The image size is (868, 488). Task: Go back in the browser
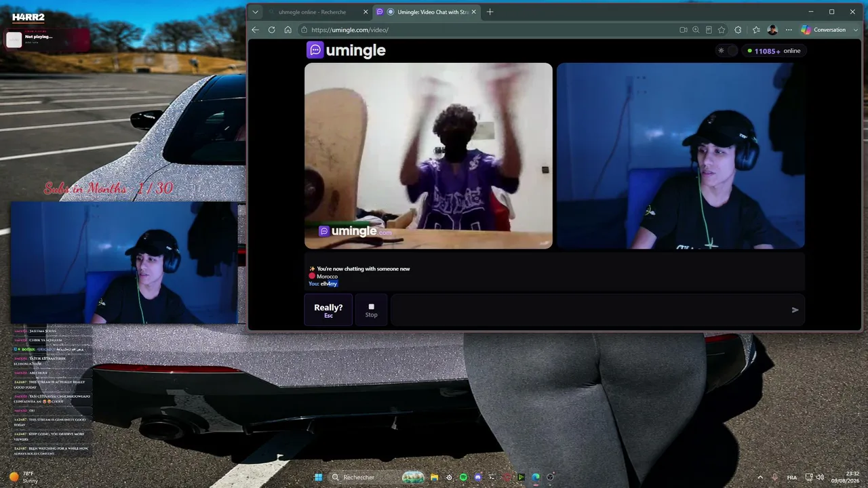click(255, 30)
